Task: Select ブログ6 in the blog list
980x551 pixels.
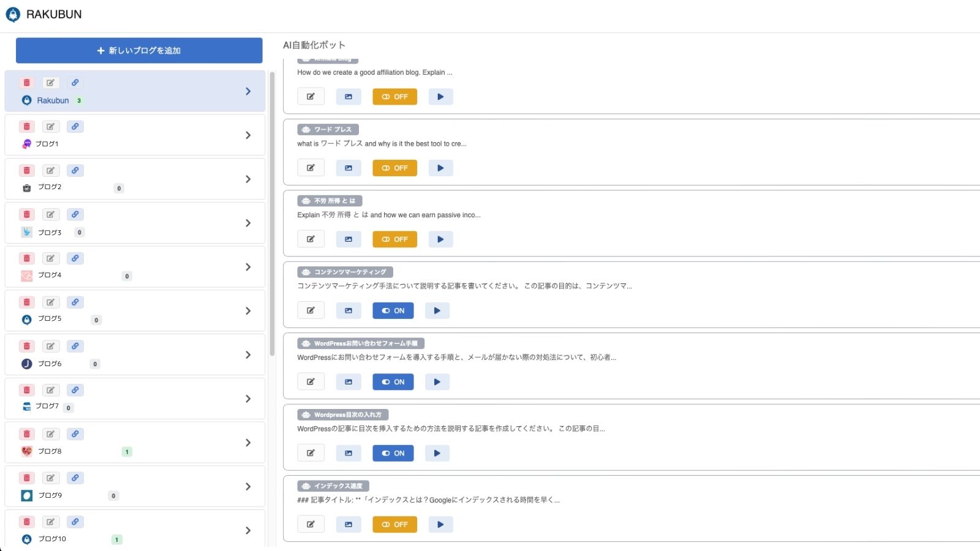Action: [50, 364]
